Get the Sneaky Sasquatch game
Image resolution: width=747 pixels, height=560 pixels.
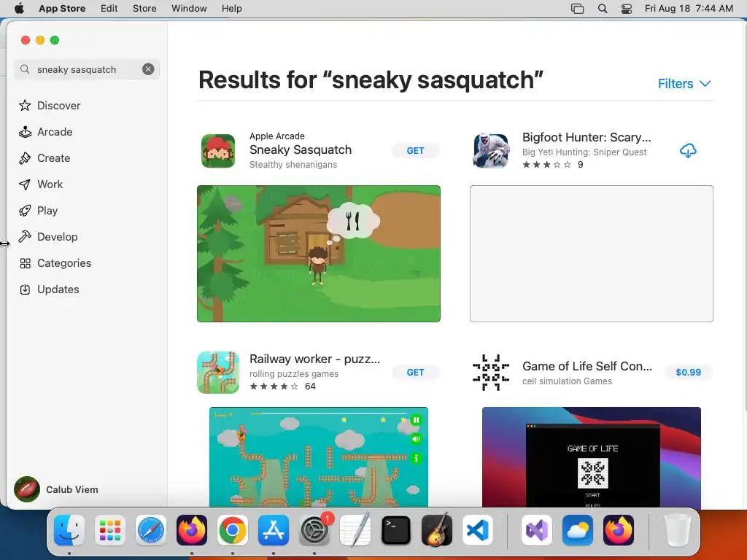click(415, 151)
